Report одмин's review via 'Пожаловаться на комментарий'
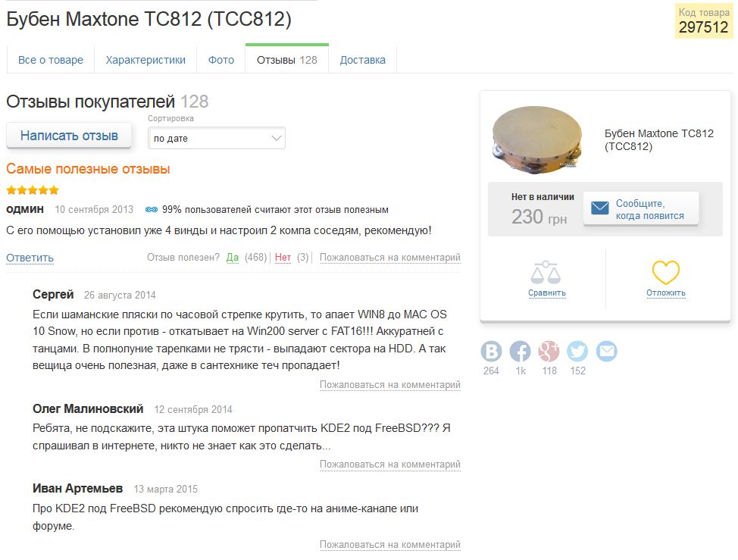This screenshot has width=738, height=560. 390,258
